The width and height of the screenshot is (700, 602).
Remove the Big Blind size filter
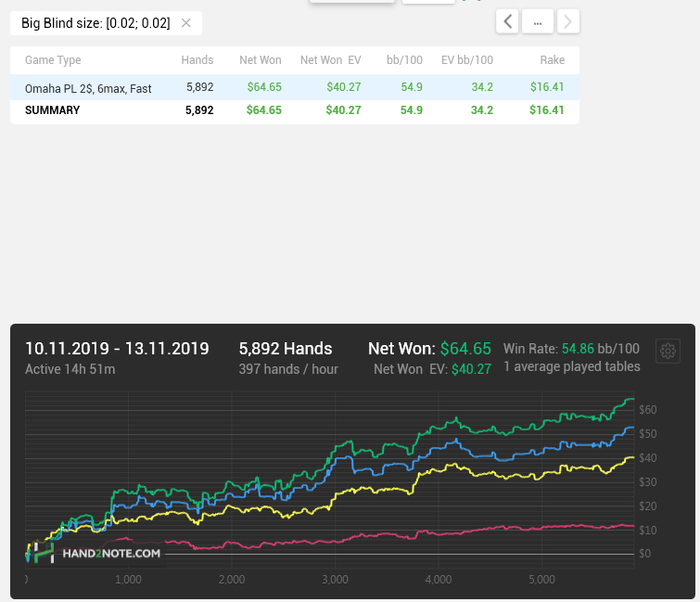(x=186, y=23)
